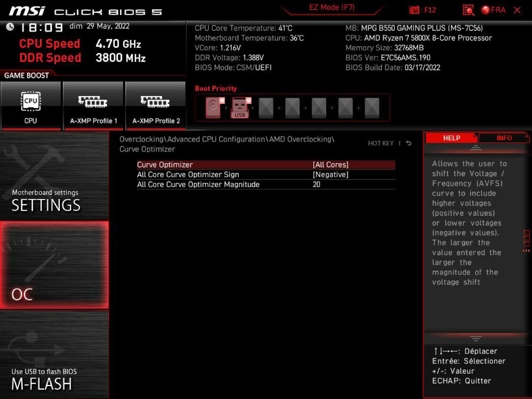532x399 pixels.
Task: Open the HOT KEY list
Action: click(381, 143)
